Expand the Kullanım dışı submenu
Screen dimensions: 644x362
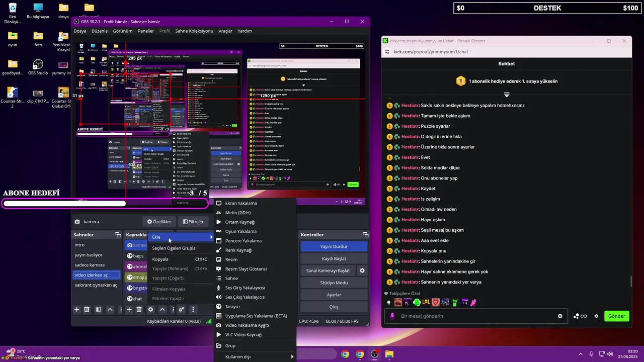click(x=255, y=356)
